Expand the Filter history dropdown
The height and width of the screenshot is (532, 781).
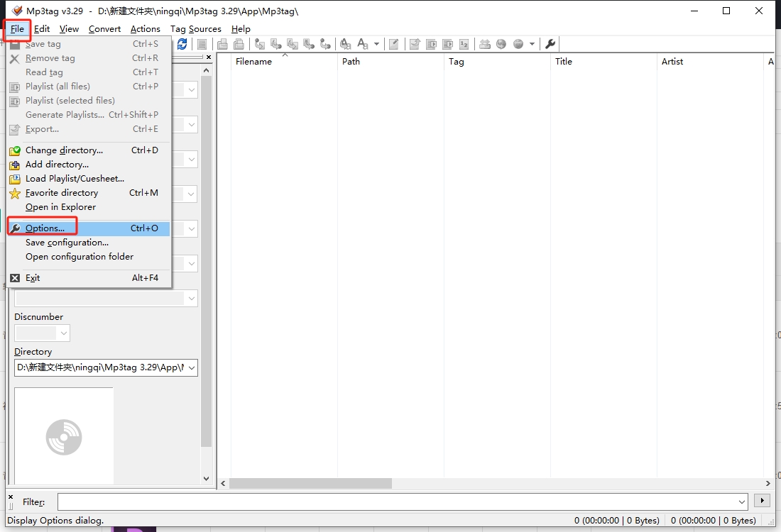742,501
